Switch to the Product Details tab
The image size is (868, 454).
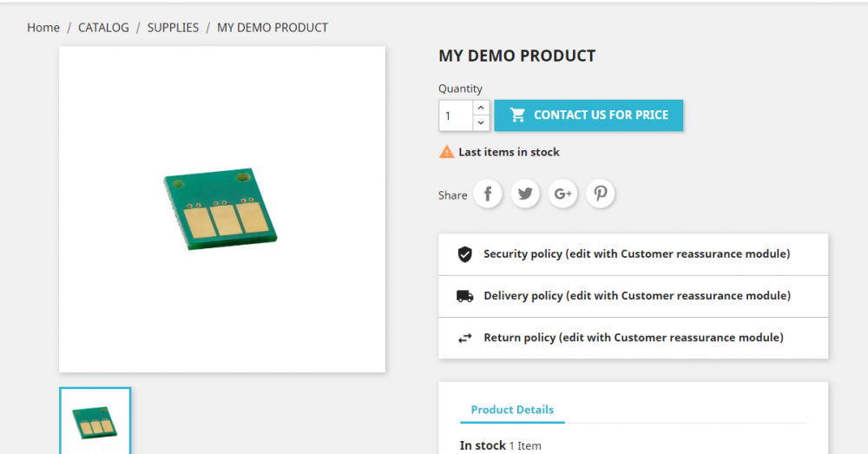pos(512,410)
